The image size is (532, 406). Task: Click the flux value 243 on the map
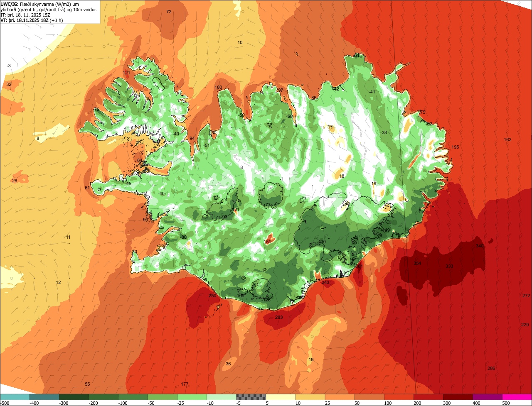tap(325, 282)
